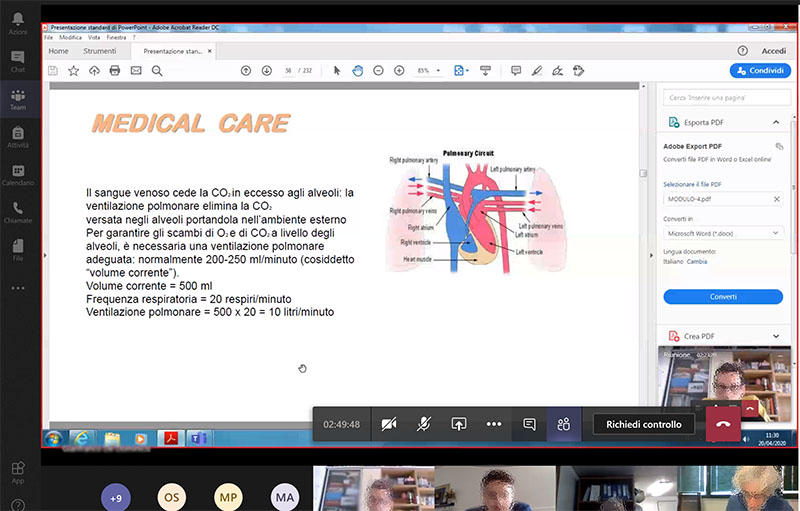Screen dimensions: 800x511
Task: Open Teams Azioni notifications bell
Action: point(18,23)
